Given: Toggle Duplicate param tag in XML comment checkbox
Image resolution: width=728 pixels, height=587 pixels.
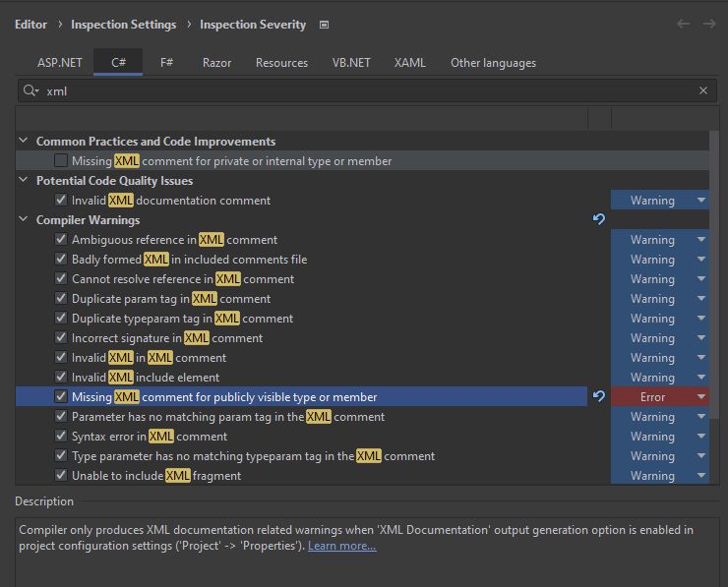Looking at the screenshot, I should pos(61,298).
